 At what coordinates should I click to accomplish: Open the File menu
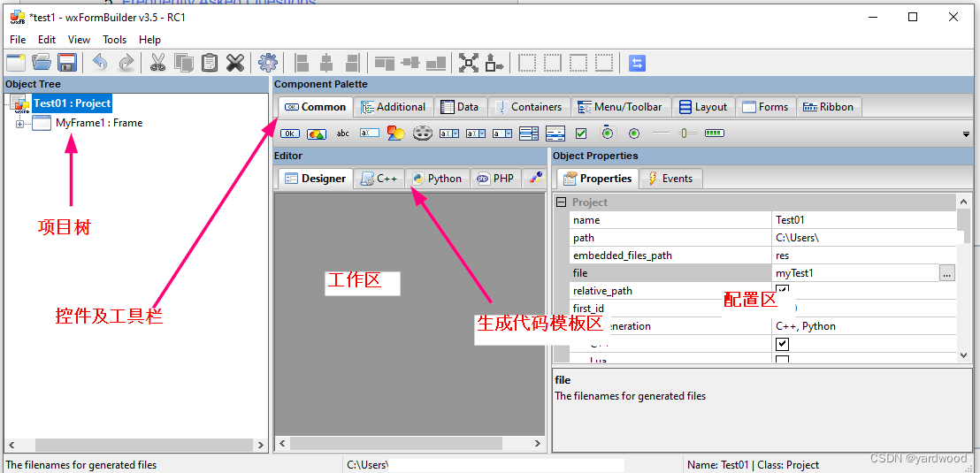[x=18, y=40]
